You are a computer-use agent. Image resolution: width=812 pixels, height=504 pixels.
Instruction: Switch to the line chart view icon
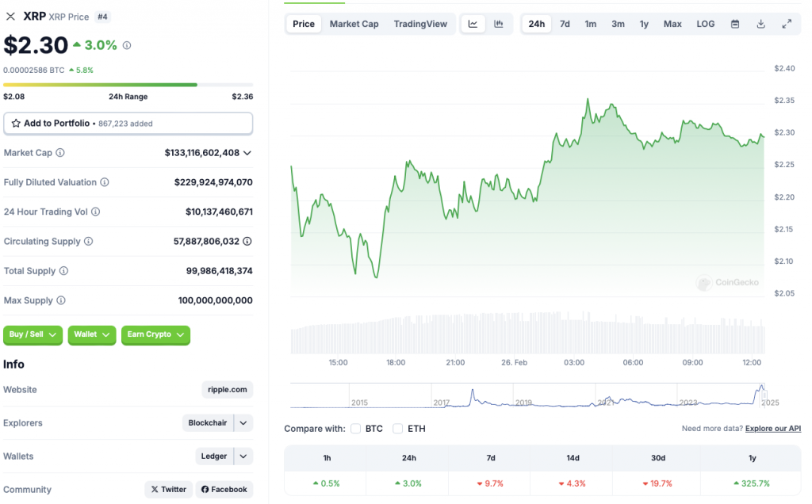[x=473, y=24]
